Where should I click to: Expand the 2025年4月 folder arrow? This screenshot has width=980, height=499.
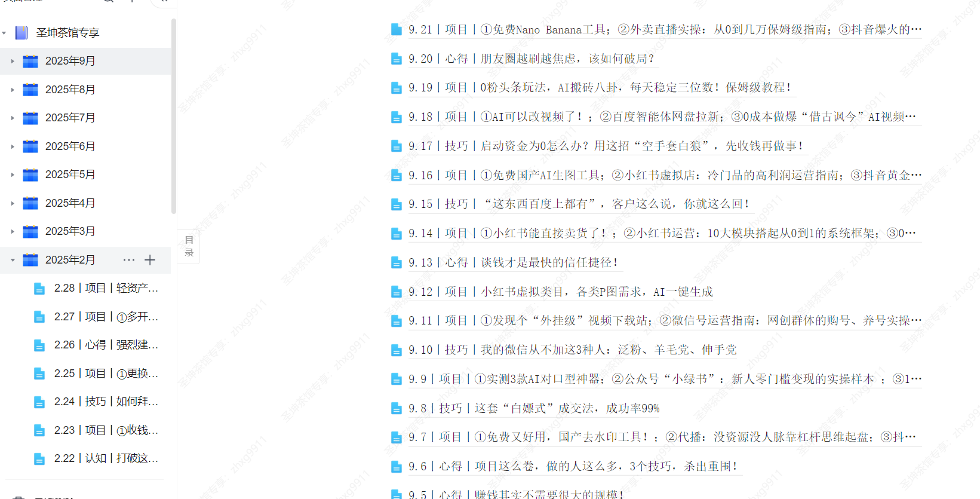click(13, 203)
